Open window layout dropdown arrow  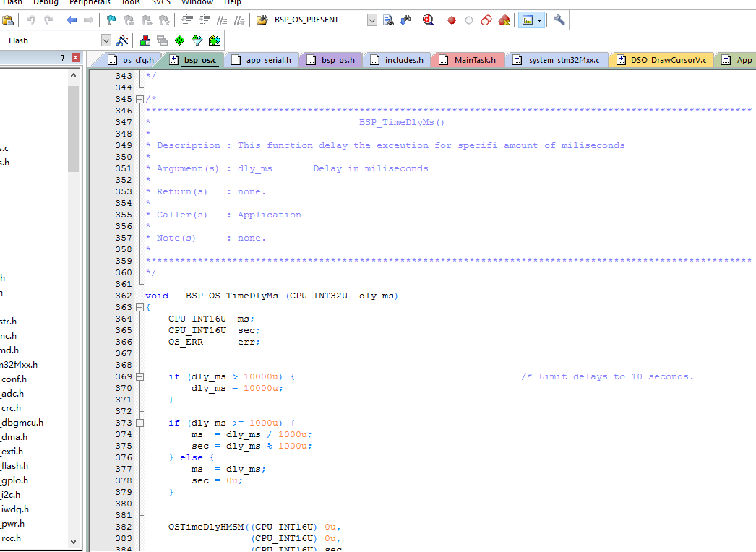539,20
